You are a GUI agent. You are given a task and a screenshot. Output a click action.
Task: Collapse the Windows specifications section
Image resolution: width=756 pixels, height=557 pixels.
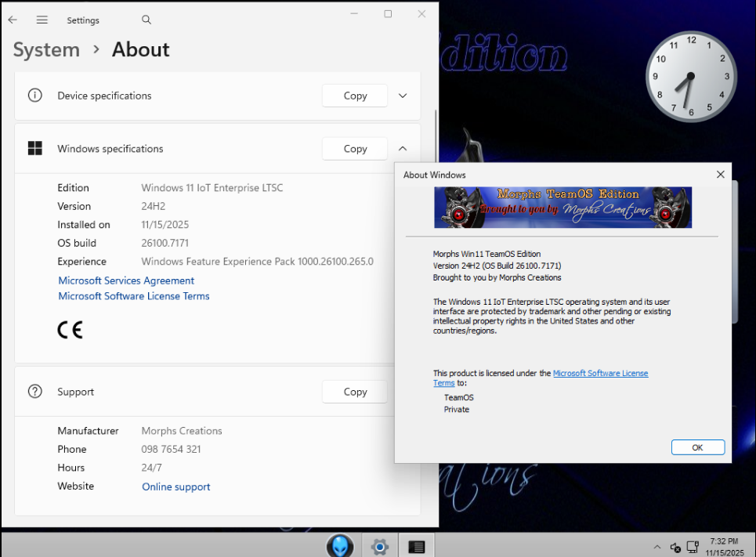403,149
